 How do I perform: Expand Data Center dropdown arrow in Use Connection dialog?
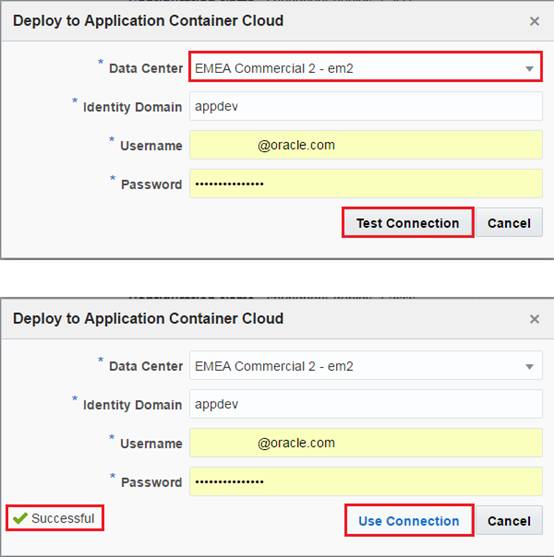[529, 366]
